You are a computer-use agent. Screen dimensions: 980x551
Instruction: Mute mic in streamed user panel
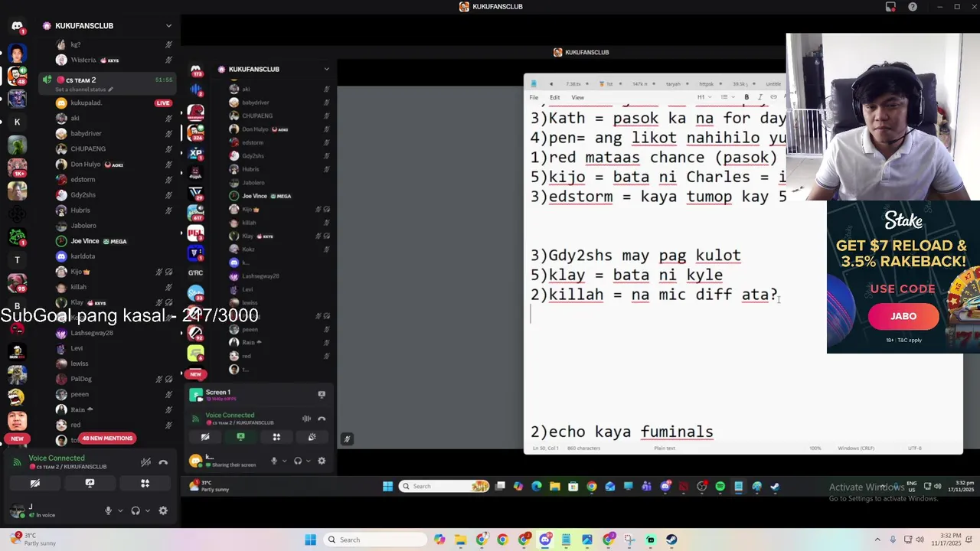tap(274, 461)
